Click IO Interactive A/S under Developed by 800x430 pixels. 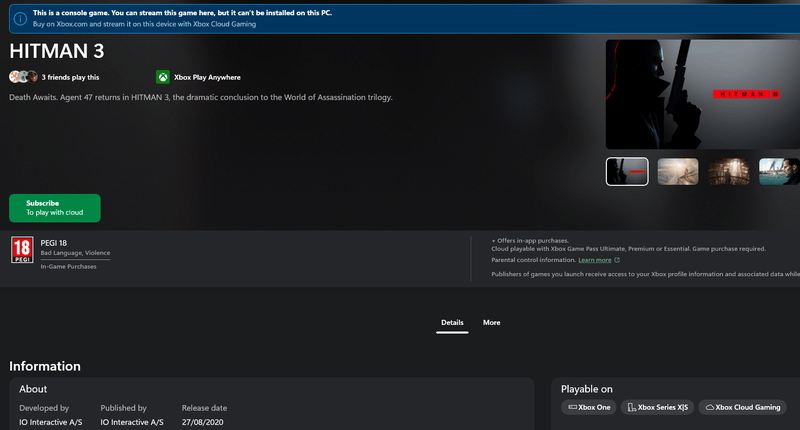[51, 422]
